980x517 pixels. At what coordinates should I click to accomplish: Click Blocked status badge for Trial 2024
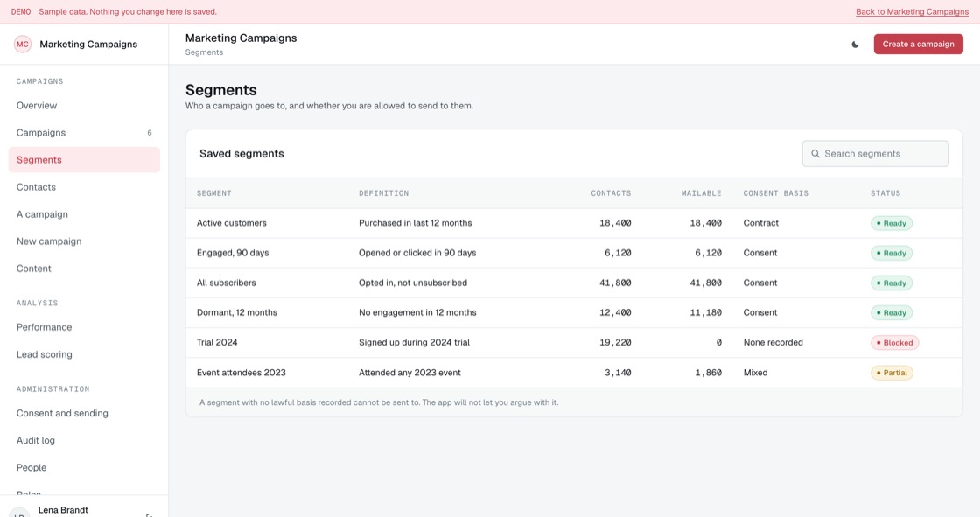click(895, 343)
